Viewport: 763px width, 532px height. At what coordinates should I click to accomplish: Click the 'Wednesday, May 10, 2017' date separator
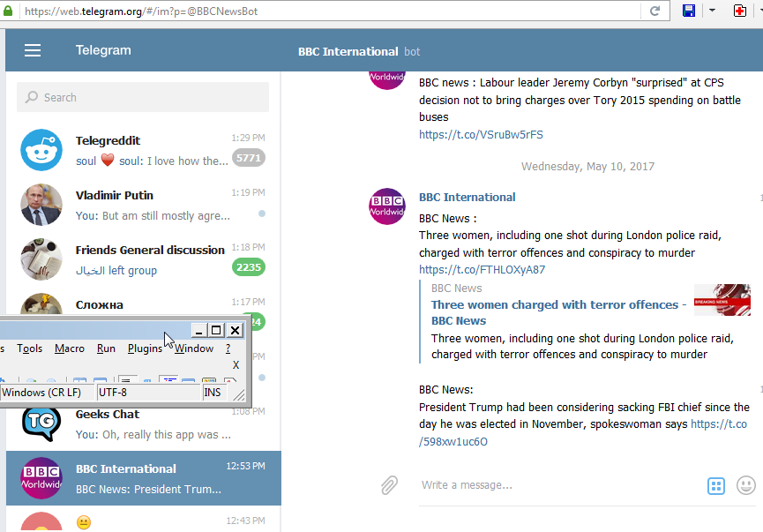587,167
